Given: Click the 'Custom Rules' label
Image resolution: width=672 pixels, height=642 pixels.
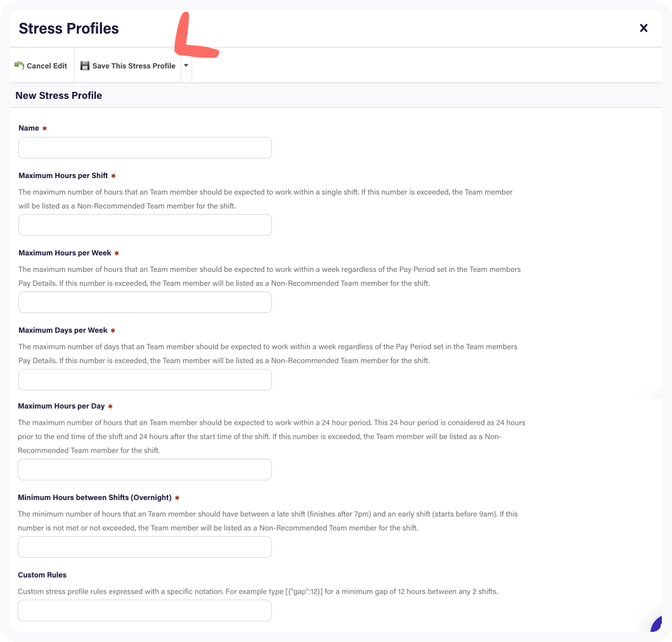Looking at the screenshot, I should (x=42, y=575).
